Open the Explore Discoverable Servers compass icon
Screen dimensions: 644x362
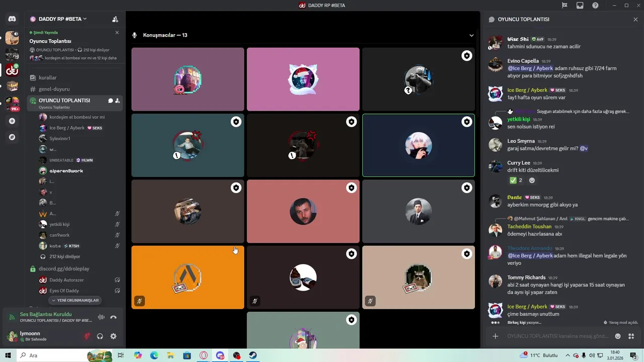12,137
